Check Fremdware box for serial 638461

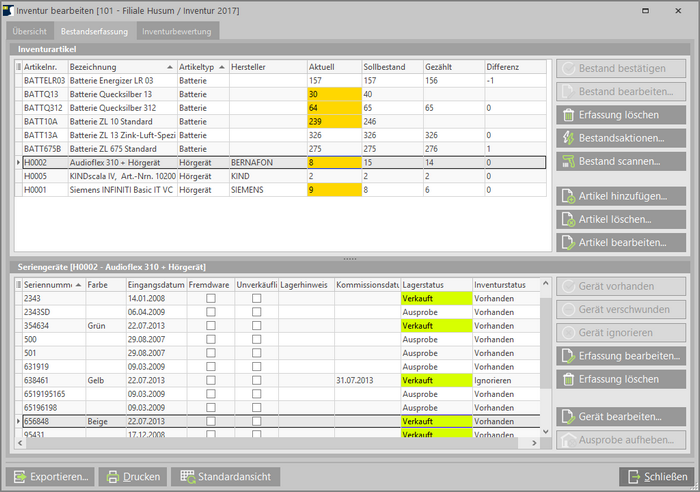[210, 380]
